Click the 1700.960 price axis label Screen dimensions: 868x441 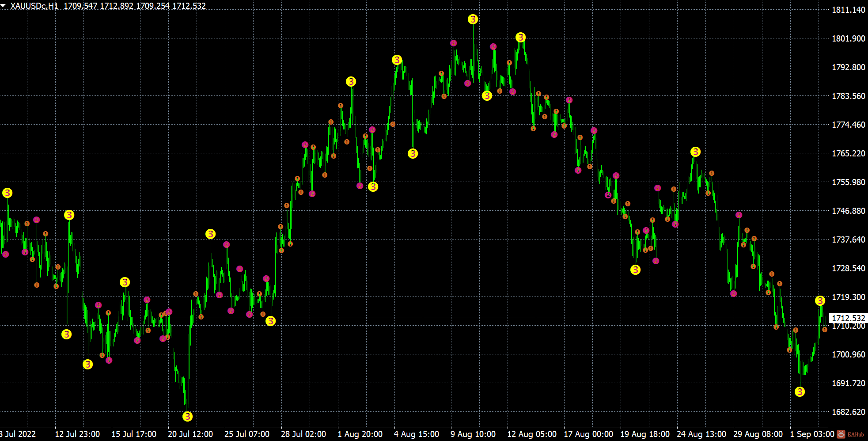point(848,354)
